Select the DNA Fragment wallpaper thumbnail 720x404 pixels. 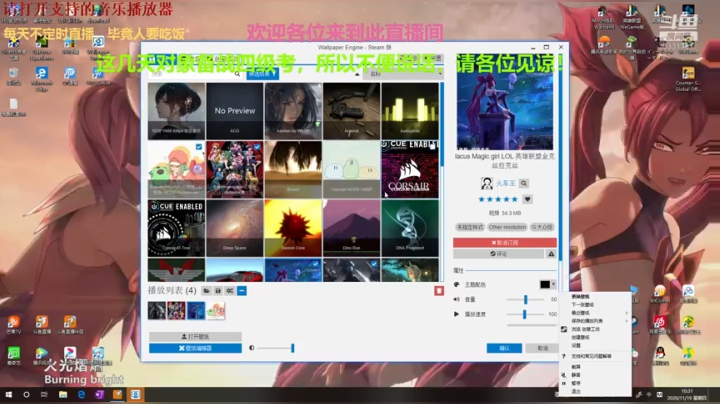pos(410,228)
